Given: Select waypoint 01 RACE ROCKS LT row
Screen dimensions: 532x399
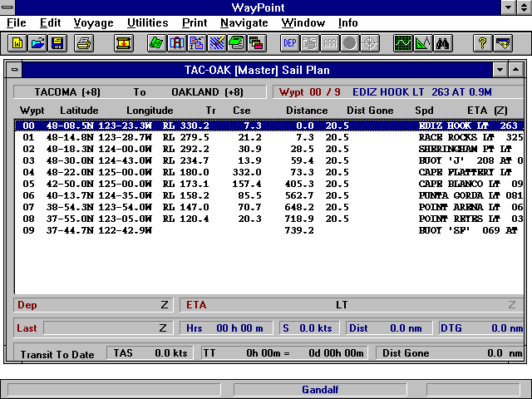Looking at the screenshot, I should tap(269, 137).
